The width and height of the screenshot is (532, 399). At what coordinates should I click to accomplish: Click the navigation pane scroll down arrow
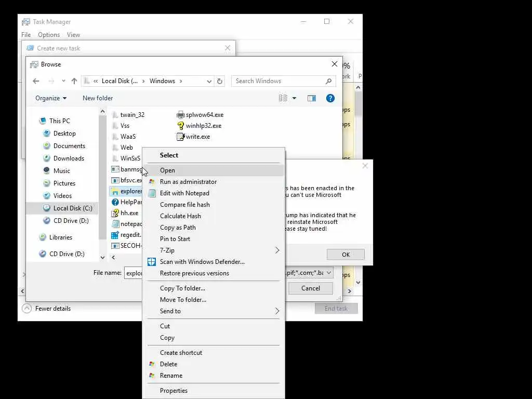102,258
